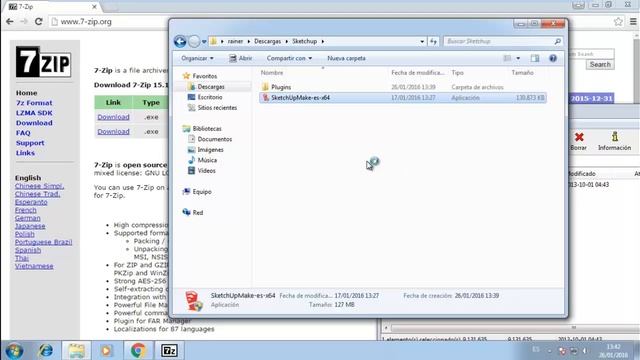Go back in Explorer window
Image resolution: width=640 pixels, height=360 pixels.
(180, 41)
